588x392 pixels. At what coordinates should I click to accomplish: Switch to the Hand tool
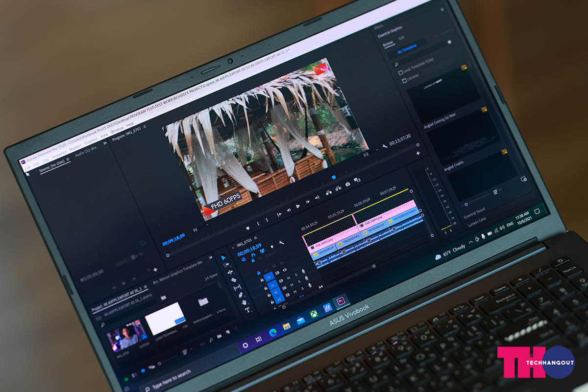(244, 302)
